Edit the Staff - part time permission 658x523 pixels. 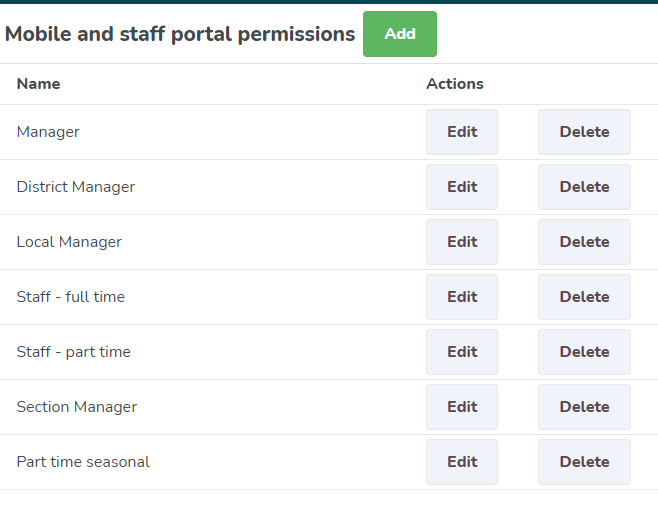pyautogui.click(x=462, y=352)
